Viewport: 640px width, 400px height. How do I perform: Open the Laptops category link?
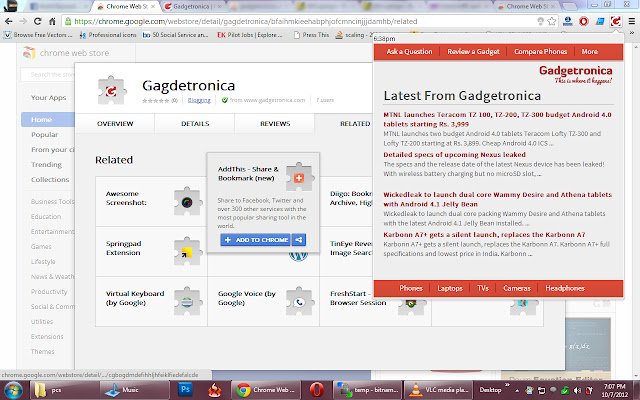point(450,288)
